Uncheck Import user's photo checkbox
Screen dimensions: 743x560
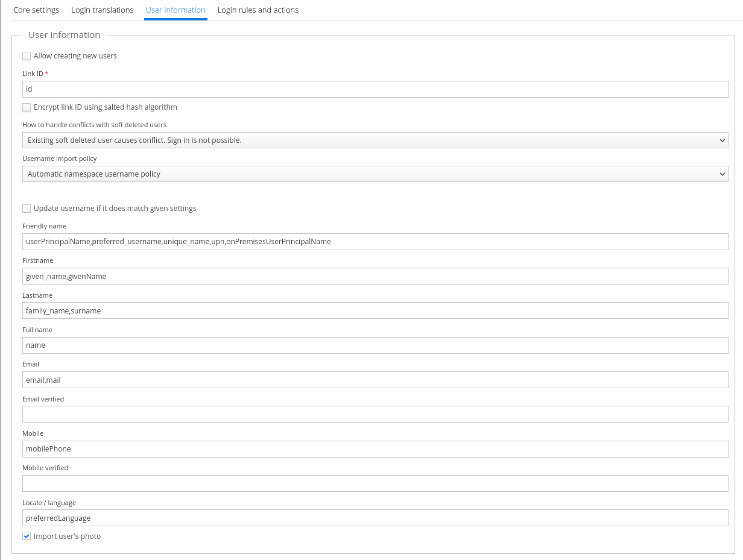click(x=27, y=536)
